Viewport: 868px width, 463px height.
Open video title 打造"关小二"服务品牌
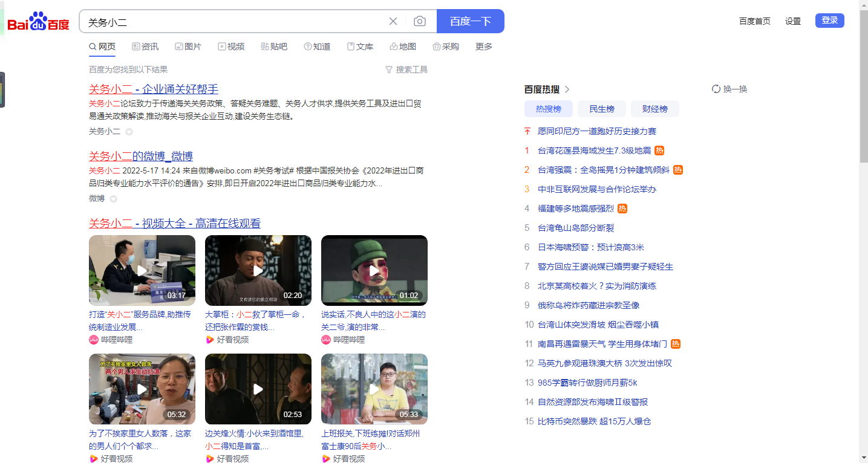tap(140, 320)
